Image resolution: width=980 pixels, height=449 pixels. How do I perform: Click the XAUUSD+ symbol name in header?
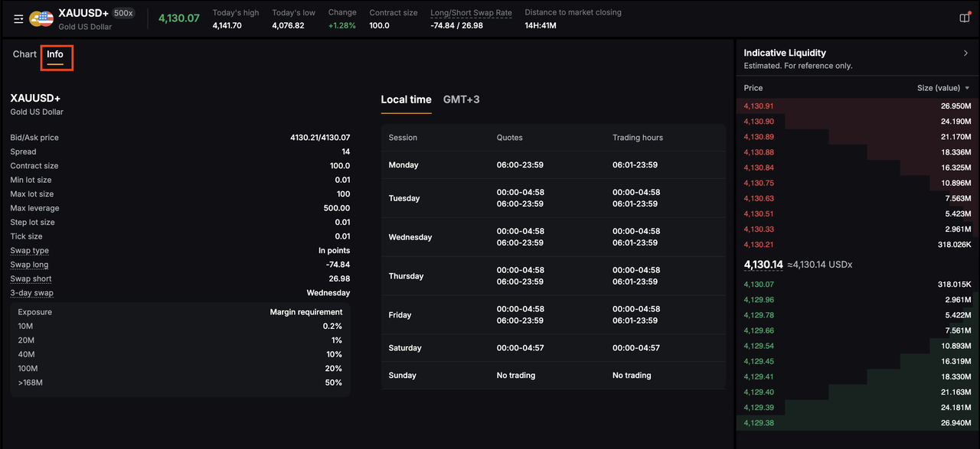tap(83, 13)
